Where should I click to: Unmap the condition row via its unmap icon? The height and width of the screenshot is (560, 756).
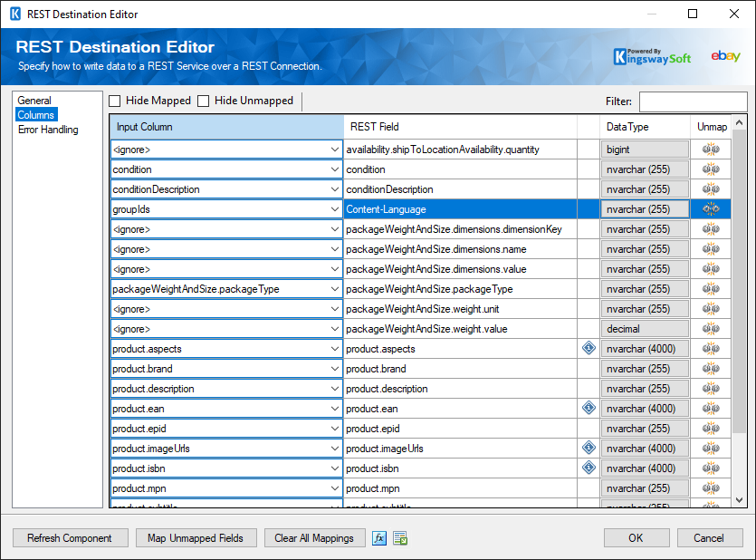(711, 169)
